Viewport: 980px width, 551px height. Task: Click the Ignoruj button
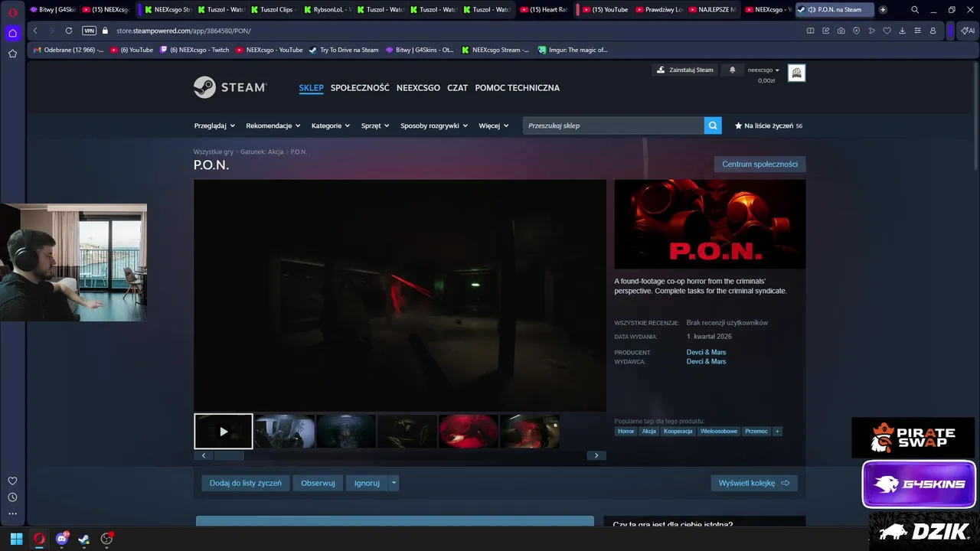[x=367, y=483]
